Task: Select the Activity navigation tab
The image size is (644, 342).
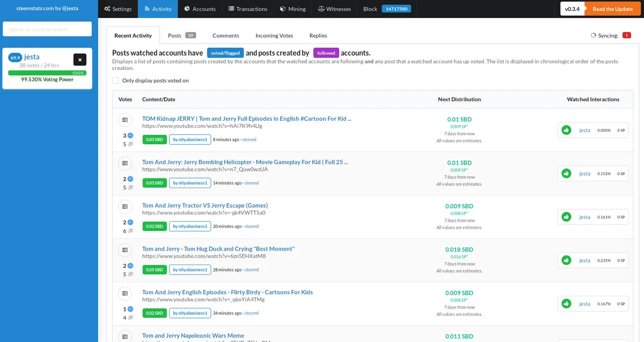Action: [157, 9]
